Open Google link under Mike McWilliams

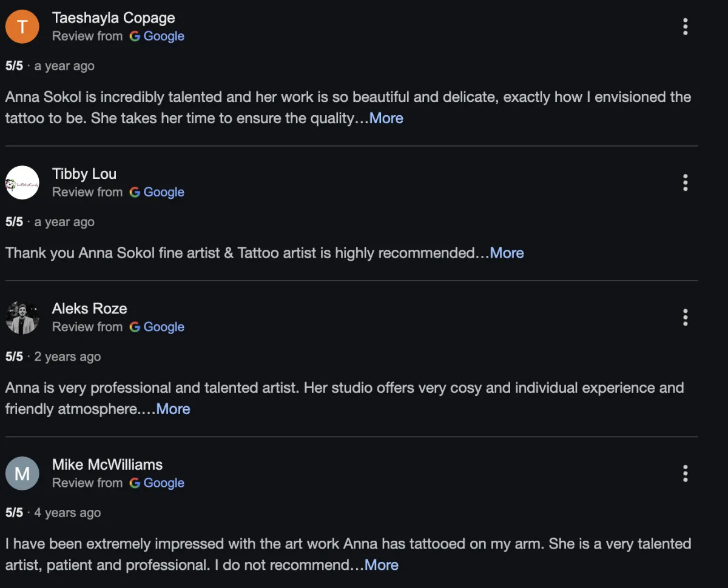click(x=157, y=483)
